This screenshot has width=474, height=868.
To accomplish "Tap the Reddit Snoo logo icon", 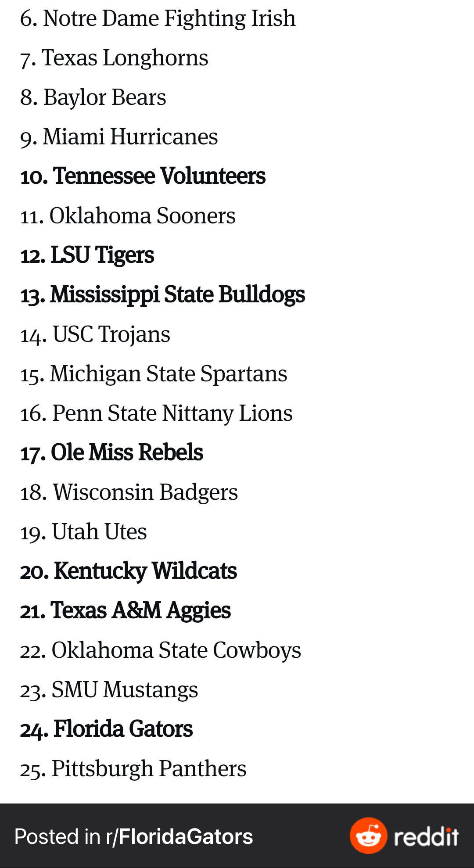I will [x=368, y=836].
